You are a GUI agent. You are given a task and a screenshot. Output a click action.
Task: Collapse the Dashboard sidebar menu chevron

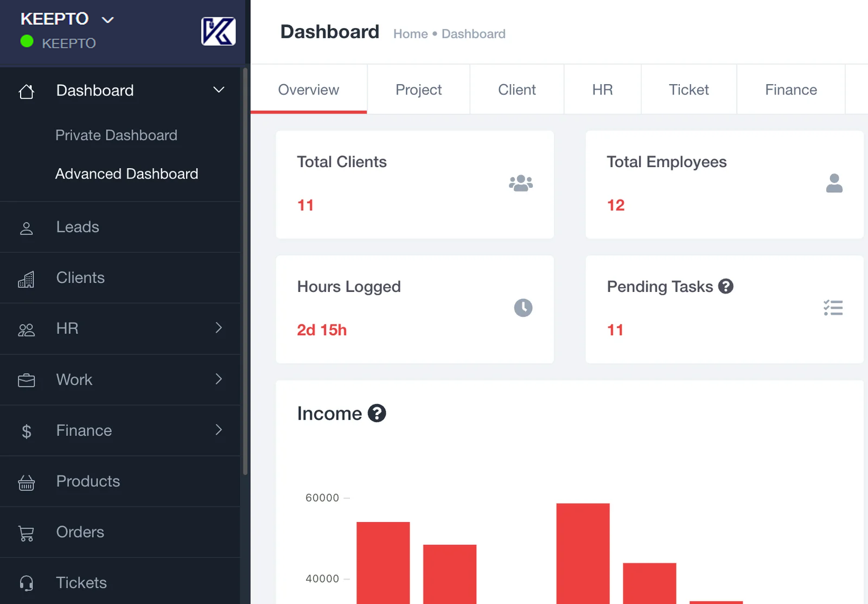[219, 90]
